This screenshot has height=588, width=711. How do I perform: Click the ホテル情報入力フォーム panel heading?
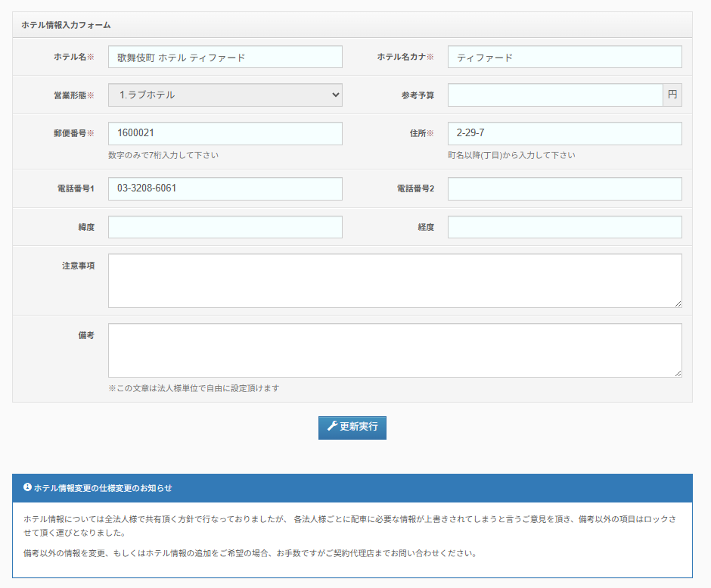coord(66,25)
